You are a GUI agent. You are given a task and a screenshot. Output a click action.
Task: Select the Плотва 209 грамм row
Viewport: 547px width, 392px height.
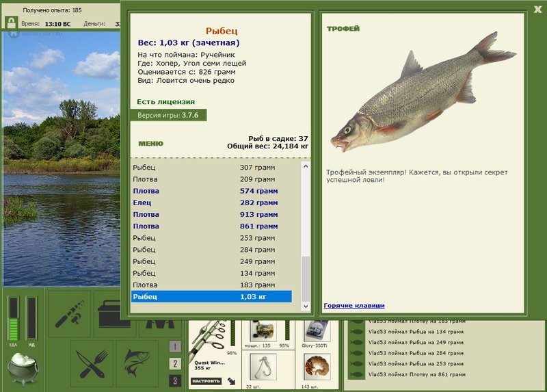pos(211,179)
